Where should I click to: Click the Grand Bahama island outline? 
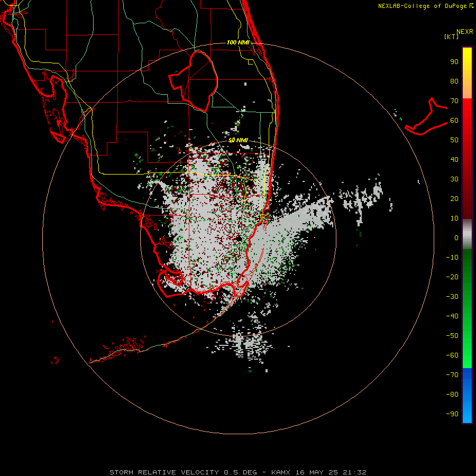click(426, 117)
